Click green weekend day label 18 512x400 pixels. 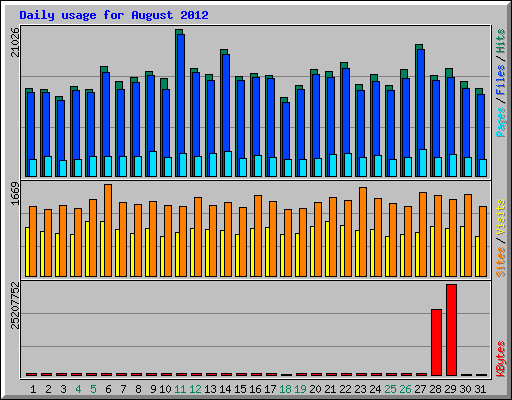tap(285, 389)
